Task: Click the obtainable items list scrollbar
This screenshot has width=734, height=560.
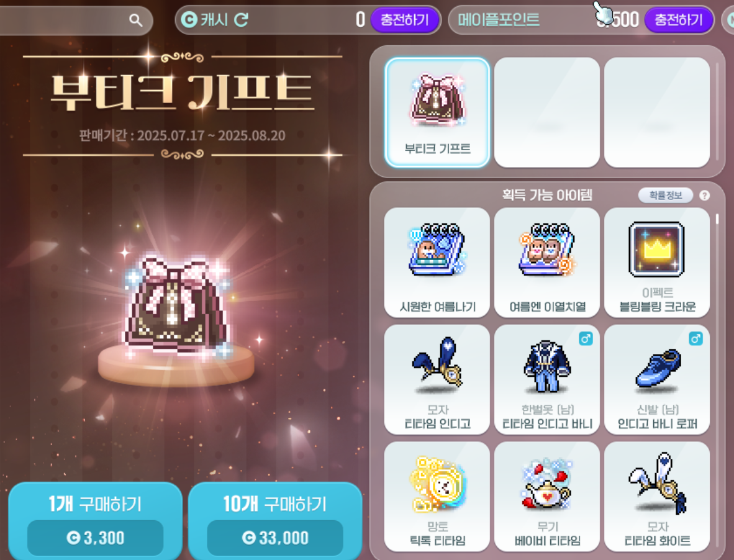Action: 717,219
